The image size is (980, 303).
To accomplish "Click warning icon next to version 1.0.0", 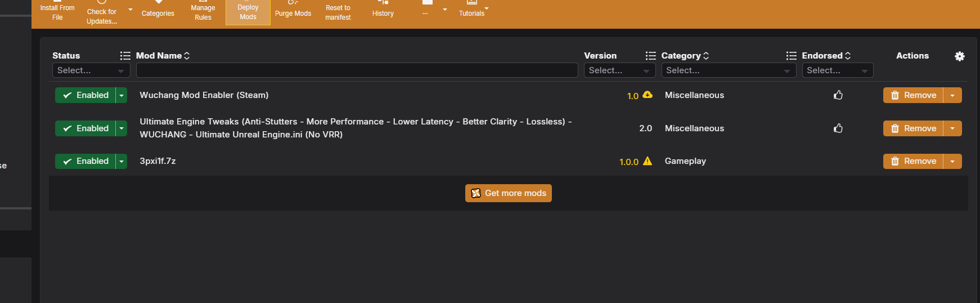I will [x=648, y=161].
